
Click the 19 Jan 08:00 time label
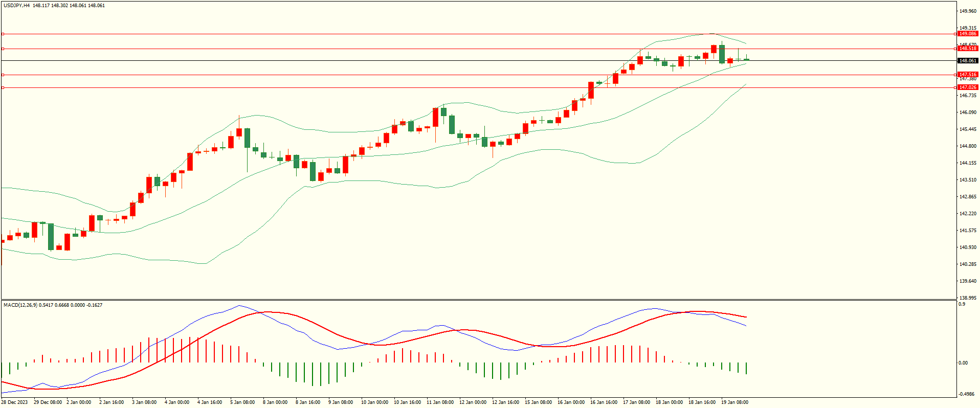734,402
